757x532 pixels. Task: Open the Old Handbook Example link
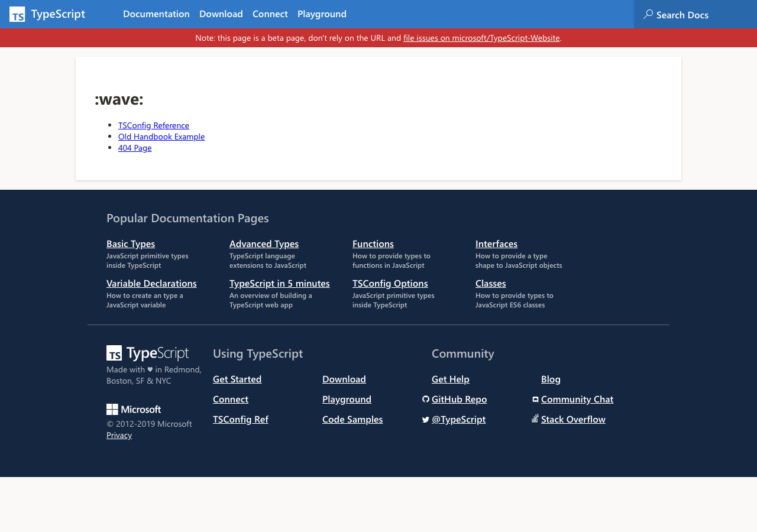[161, 137]
